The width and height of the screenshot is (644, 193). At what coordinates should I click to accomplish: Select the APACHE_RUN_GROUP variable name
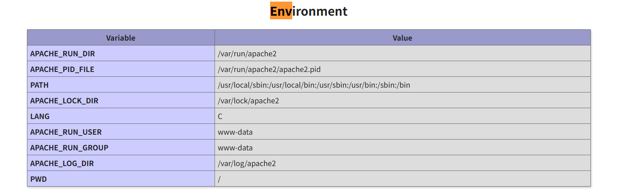click(69, 148)
